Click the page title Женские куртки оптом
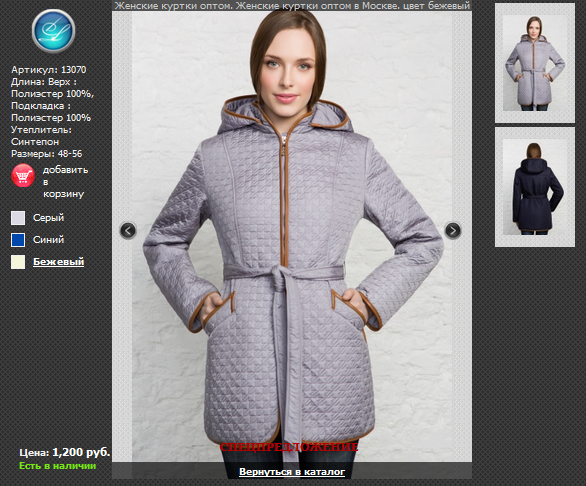Image resolution: width=586 pixels, height=486 pixels. tap(174, 6)
